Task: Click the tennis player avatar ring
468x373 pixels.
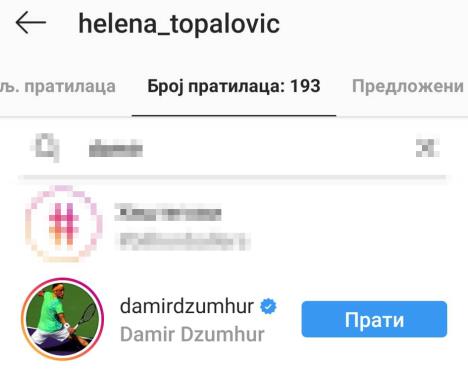Action: (62, 319)
